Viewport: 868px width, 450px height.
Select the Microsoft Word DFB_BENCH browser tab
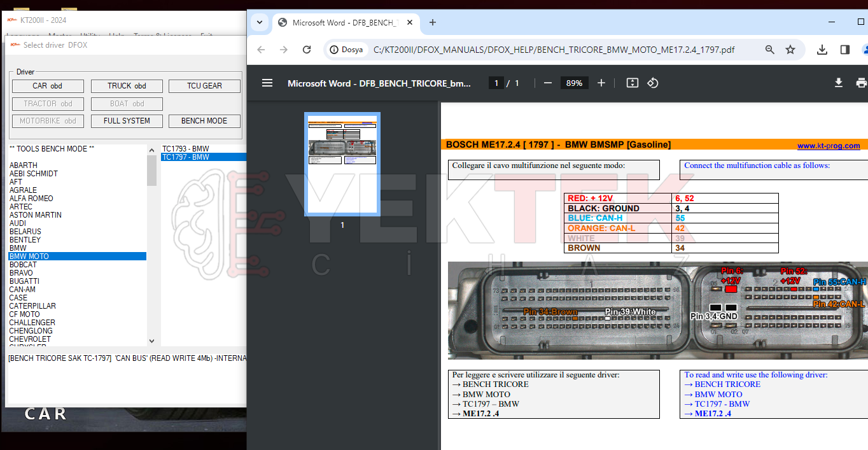coord(346,23)
